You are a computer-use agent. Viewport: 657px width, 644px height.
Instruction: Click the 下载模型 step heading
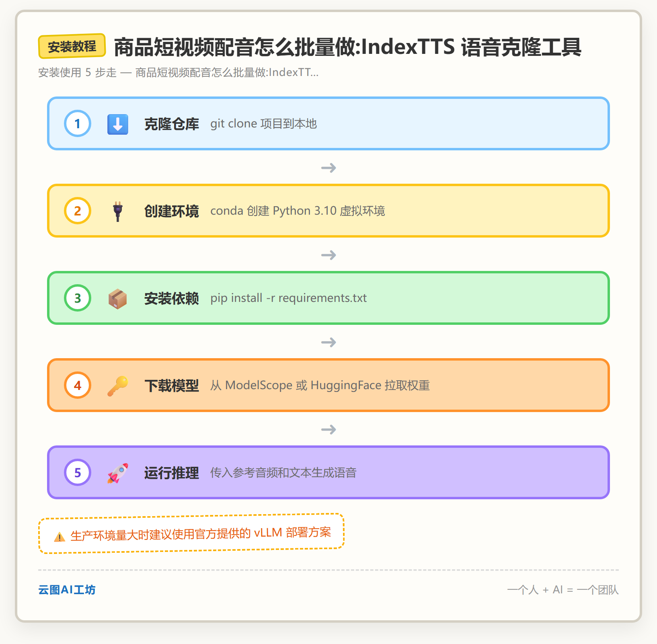tap(172, 386)
